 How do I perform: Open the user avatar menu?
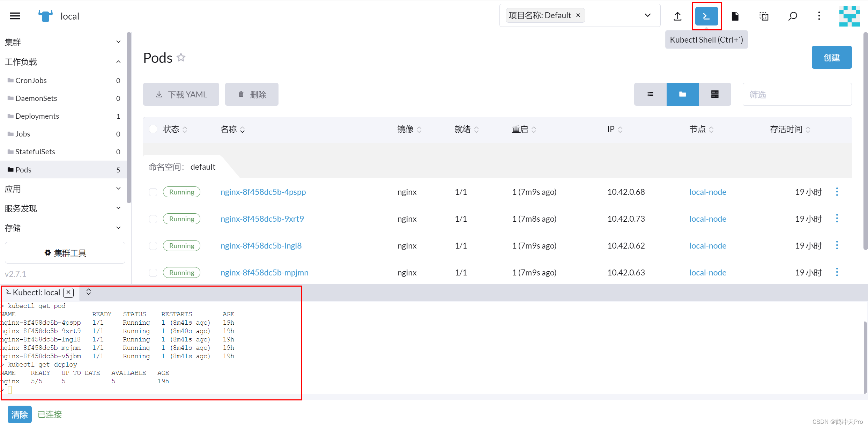click(849, 16)
